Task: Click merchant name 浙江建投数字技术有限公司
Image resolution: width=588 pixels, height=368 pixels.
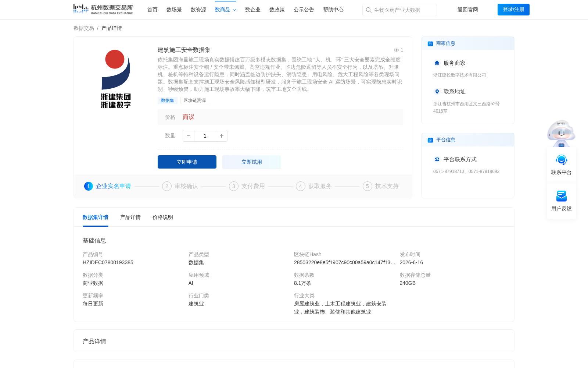Action: coord(459,75)
